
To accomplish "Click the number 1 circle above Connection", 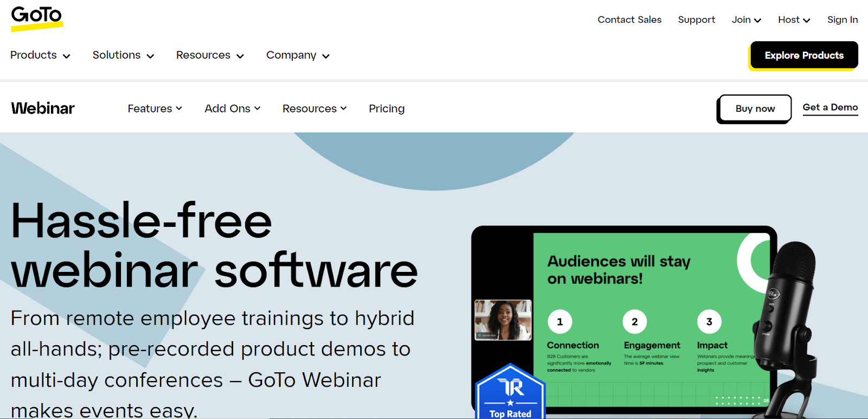I will [560, 322].
